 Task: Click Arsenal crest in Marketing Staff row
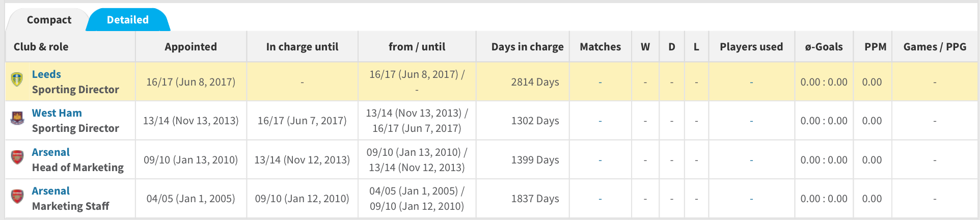(17, 196)
